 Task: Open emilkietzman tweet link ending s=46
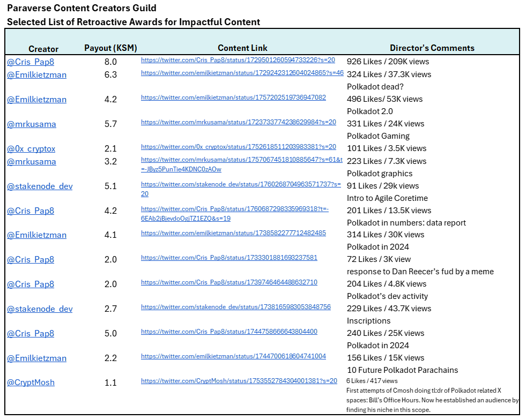click(x=242, y=73)
